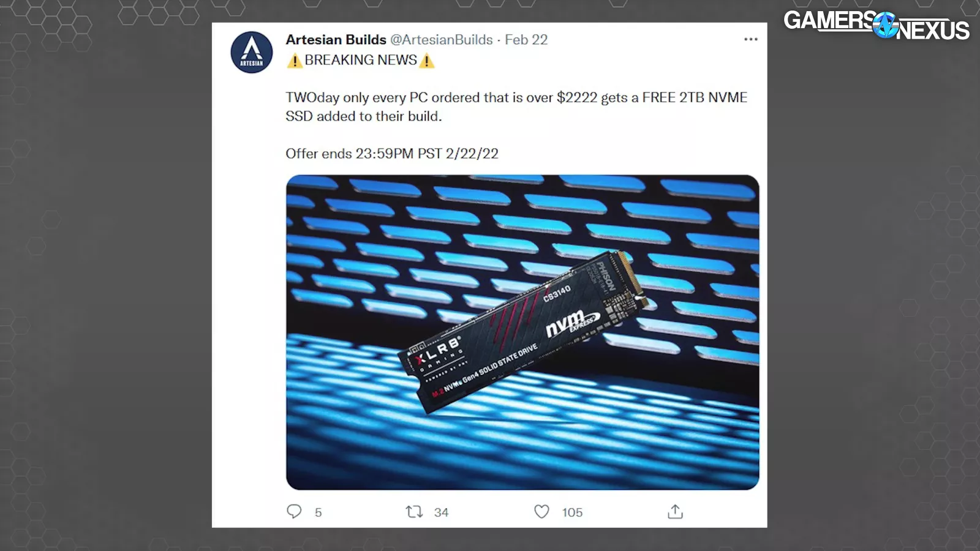Click the reply count 5
The image size is (980, 551).
point(318,512)
